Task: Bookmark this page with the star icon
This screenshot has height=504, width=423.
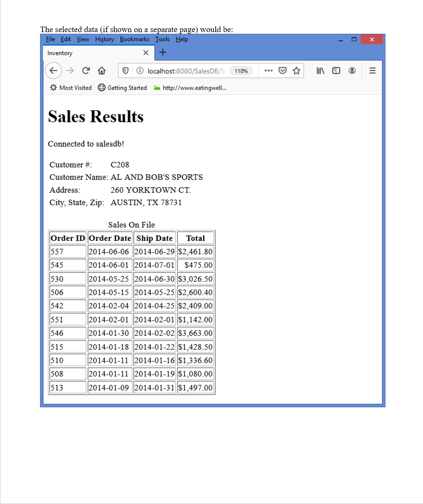Action: coord(297,70)
